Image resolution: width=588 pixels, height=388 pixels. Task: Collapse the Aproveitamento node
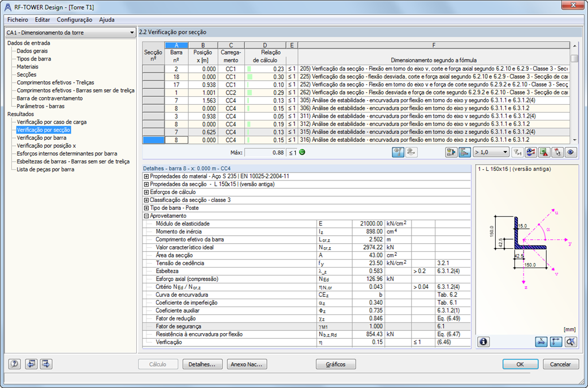[146, 215]
